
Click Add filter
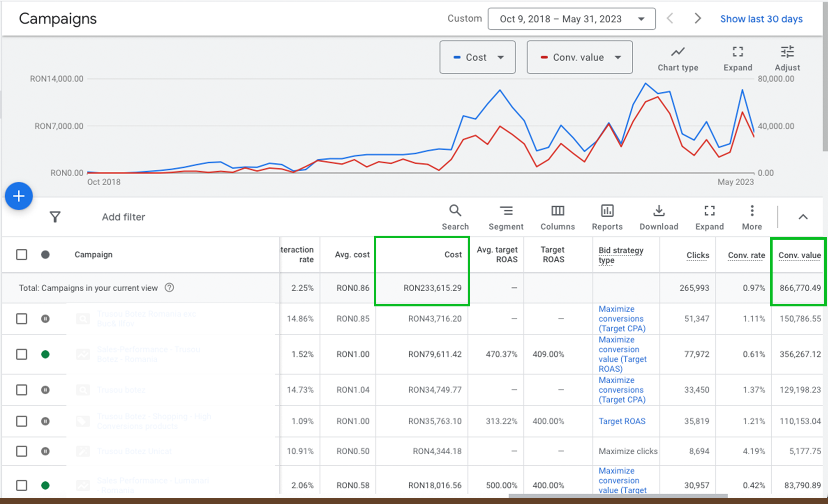coord(123,217)
